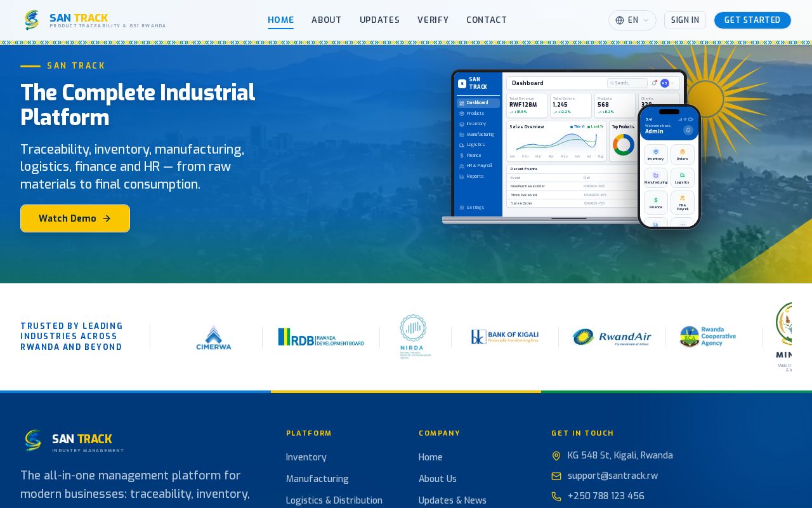Click the phone number +250 788 123 456
The image size is (812, 508).
click(606, 496)
